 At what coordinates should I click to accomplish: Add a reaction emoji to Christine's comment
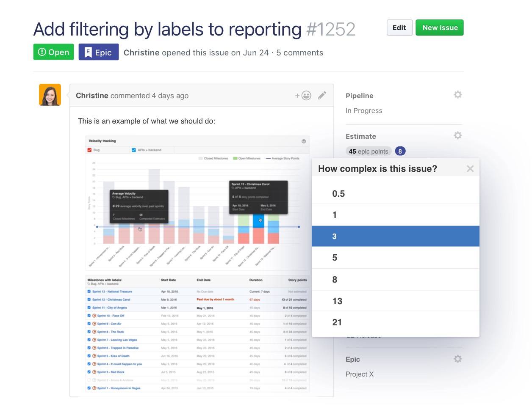(305, 96)
